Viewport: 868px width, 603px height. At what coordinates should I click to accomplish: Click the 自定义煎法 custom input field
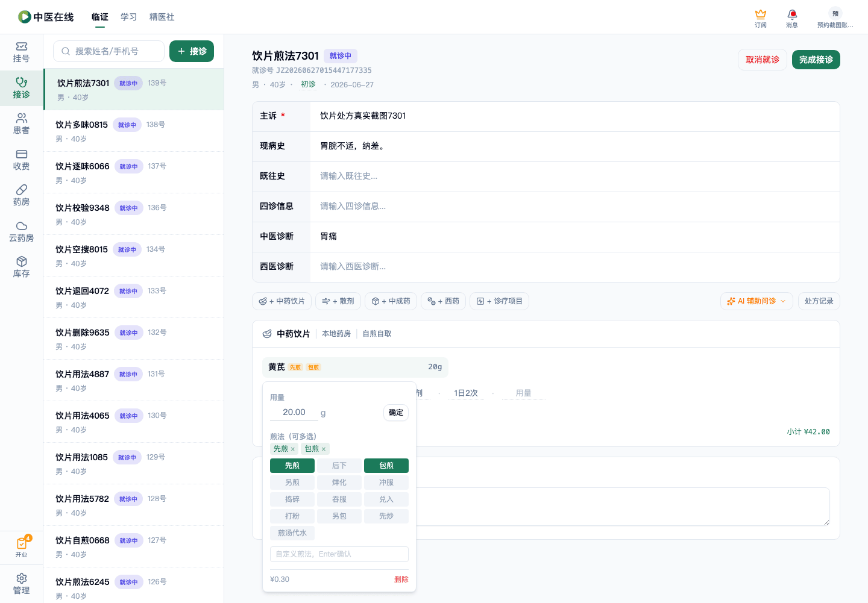coord(339,554)
